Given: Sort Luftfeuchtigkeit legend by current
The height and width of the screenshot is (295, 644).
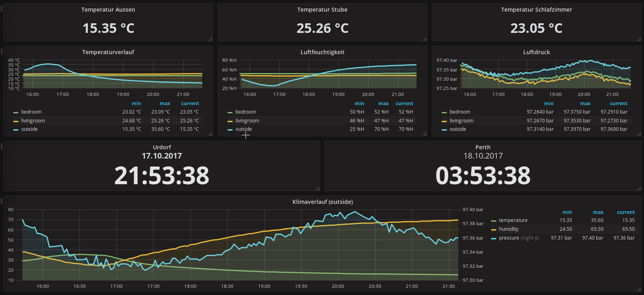Looking at the screenshot, I should tap(404, 104).
